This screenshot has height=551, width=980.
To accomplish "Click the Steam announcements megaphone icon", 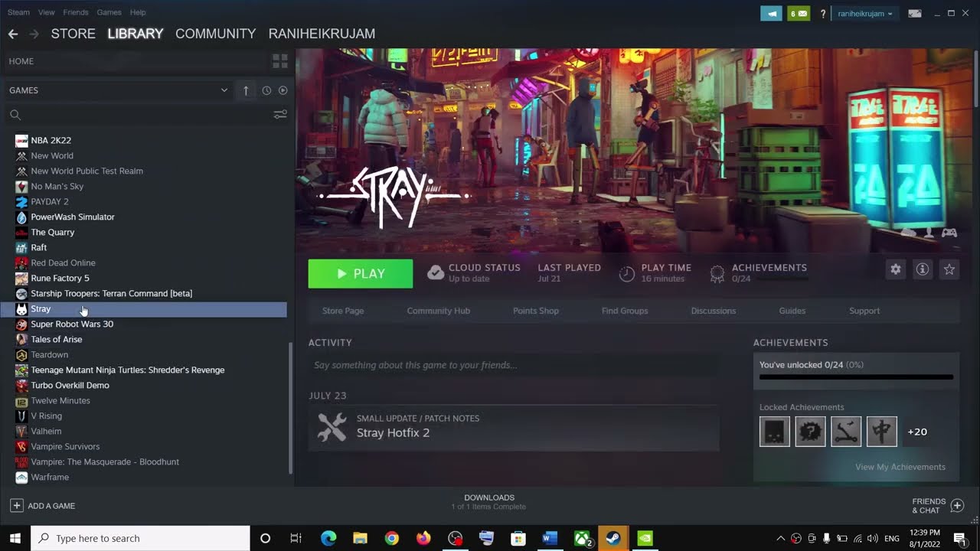I will pyautogui.click(x=771, y=13).
